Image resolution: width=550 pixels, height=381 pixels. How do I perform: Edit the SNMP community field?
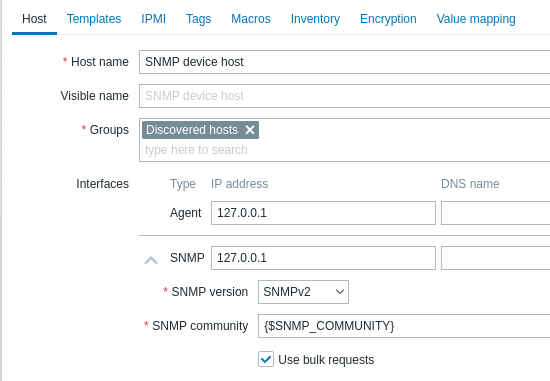pyautogui.click(x=404, y=326)
